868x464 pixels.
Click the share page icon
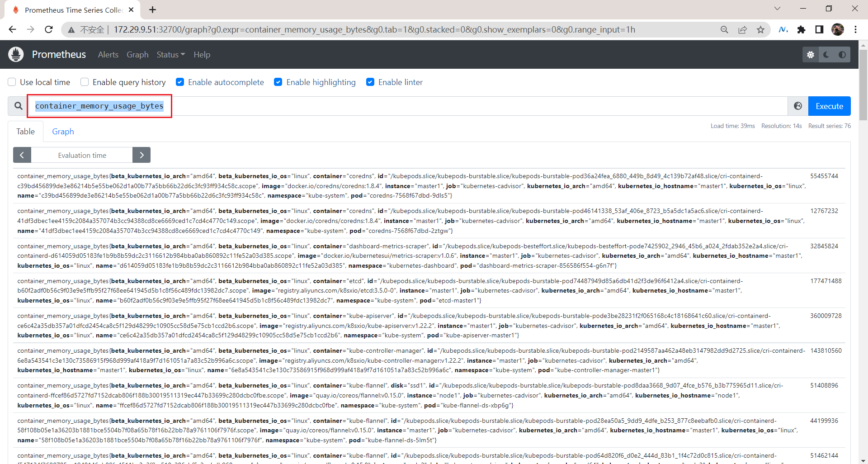point(742,29)
